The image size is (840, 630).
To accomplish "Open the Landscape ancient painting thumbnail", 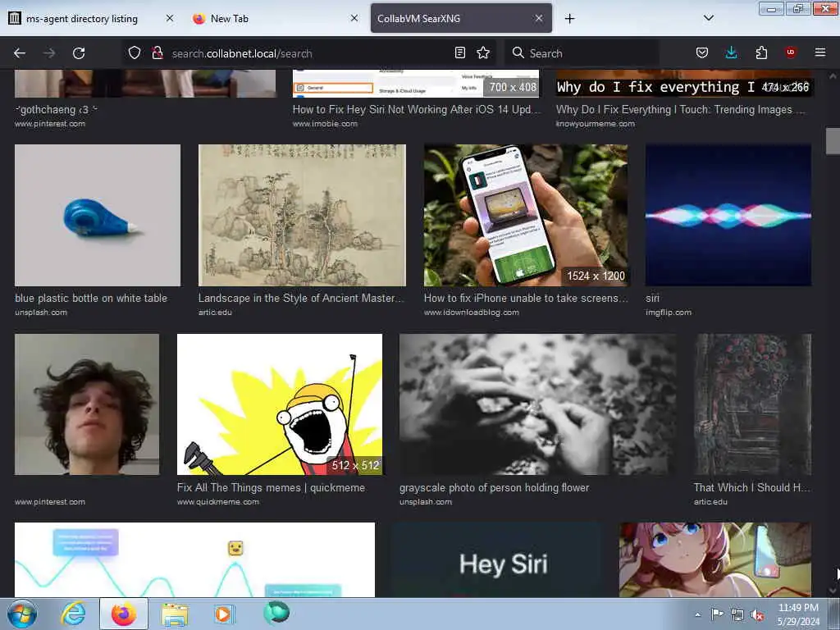I will pos(302,216).
